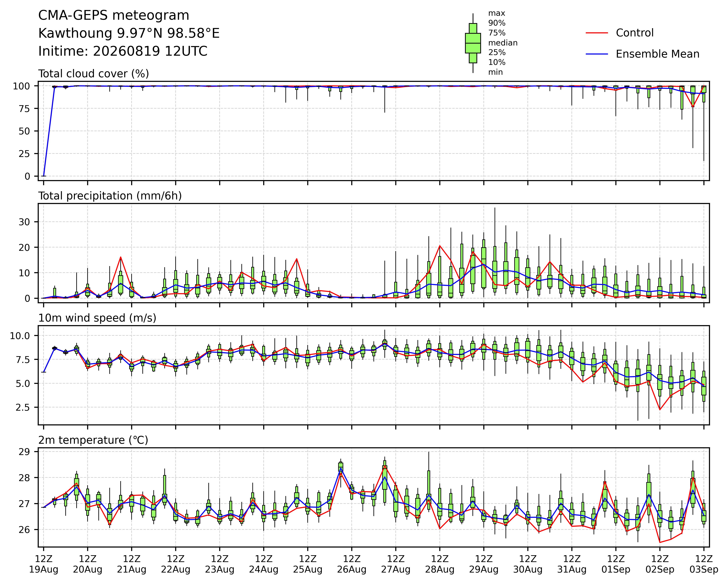Click the '25%' box-plot legend label
The height and width of the screenshot is (584, 728).
[497, 53]
